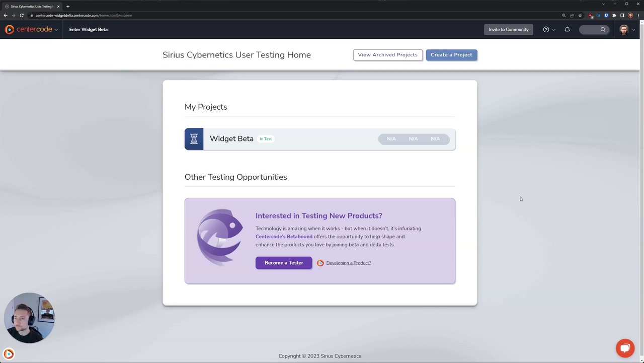Close the Sirius Cybernetics browser tab

pyautogui.click(x=58, y=7)
